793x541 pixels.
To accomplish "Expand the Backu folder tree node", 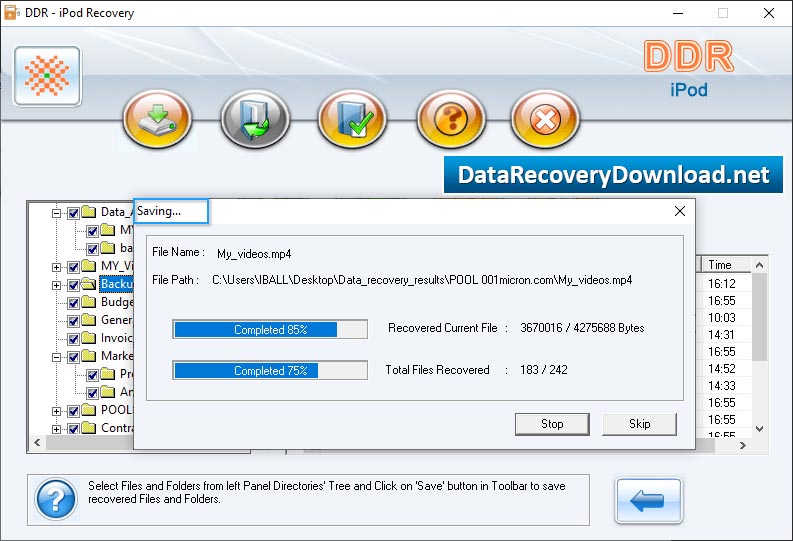I will 57,285.
